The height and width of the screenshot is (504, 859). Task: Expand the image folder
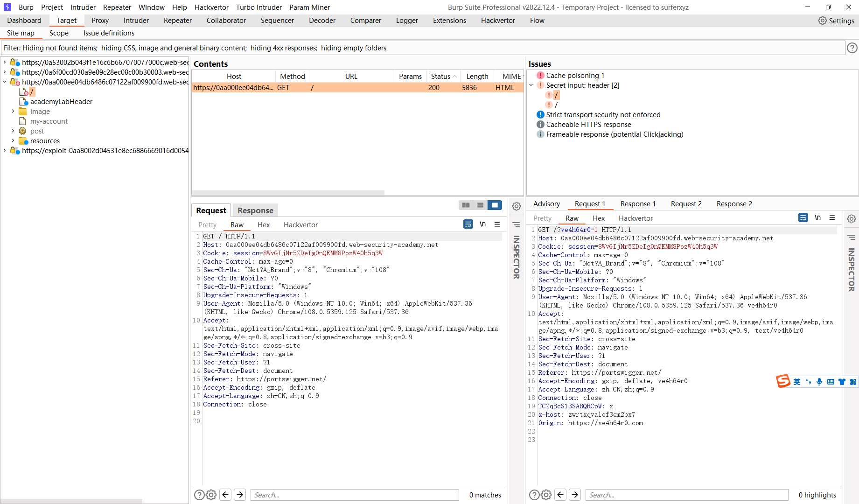[x=13, y=111]
